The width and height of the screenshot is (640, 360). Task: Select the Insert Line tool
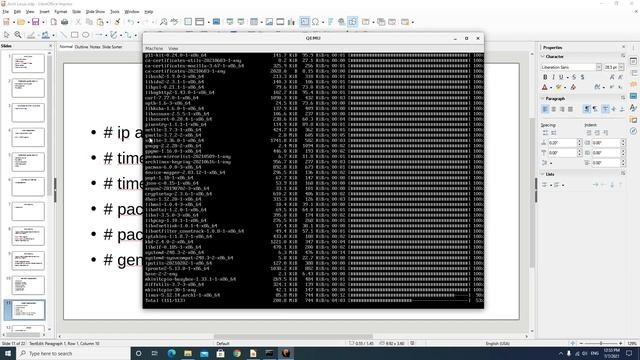[x=63, y=35]
